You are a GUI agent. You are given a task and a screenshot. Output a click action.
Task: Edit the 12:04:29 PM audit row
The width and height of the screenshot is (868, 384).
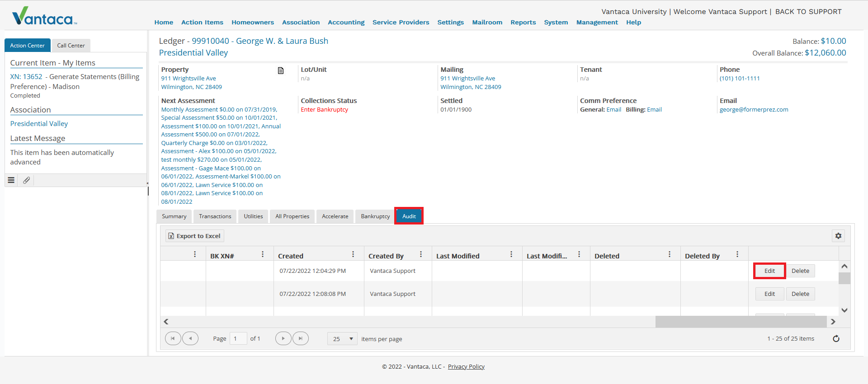[769, 271]
